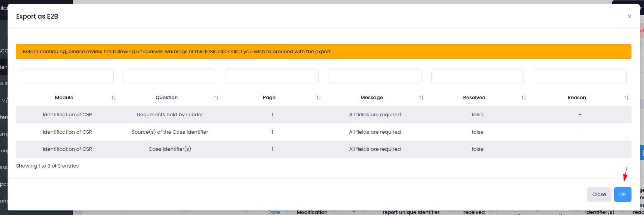This screenshot has height=215, width=644.
Task: Click the Page header label
Action: point(269,98)
